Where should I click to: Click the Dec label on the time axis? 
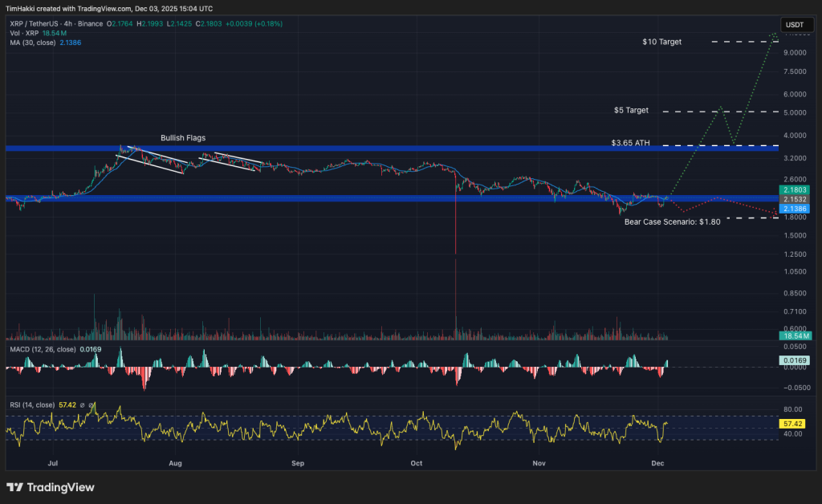point(657,463)
